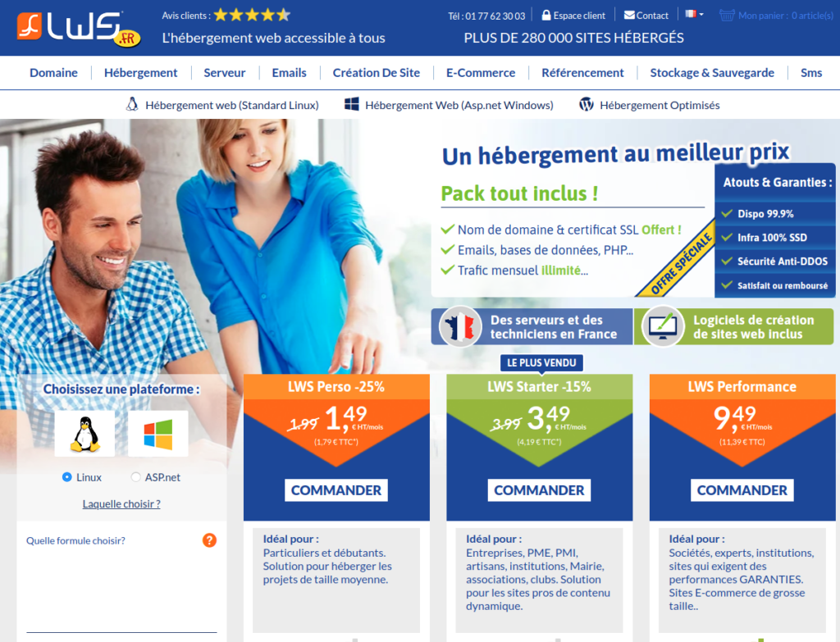This screenshot has width=840, height=642.
Task: Click COMMANDER for LWS Starter
Action: pyautogui.click(x=539, y=490)
